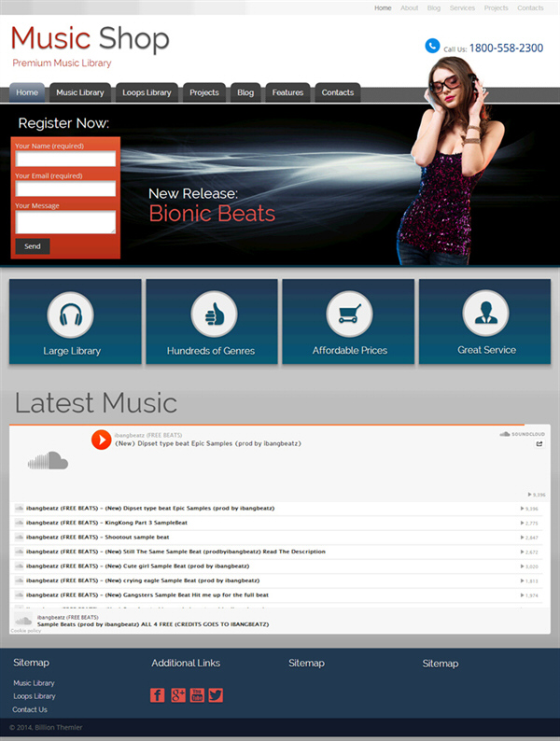Click Sample Beats ALL 4 FREE playlist title
Image resolution: width=560 pixels, height=741 pixels.
click(153, 624)
